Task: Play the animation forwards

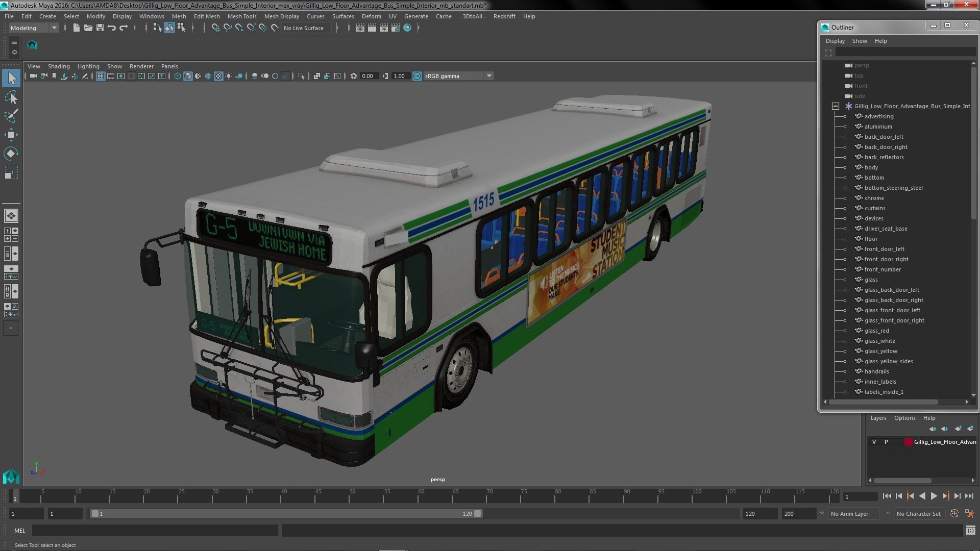Action: [934, 496]
